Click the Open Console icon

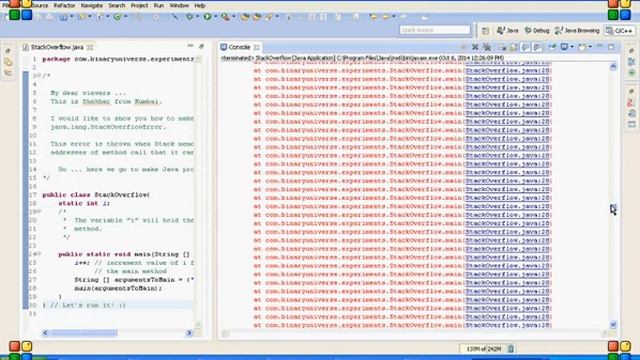pos(582,47)
